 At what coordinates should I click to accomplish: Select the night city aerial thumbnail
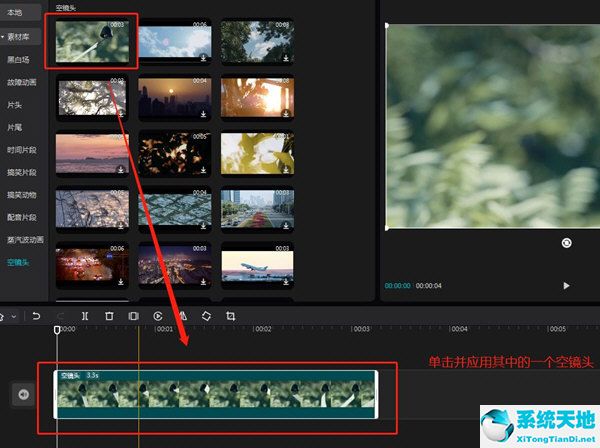point(174,266)
